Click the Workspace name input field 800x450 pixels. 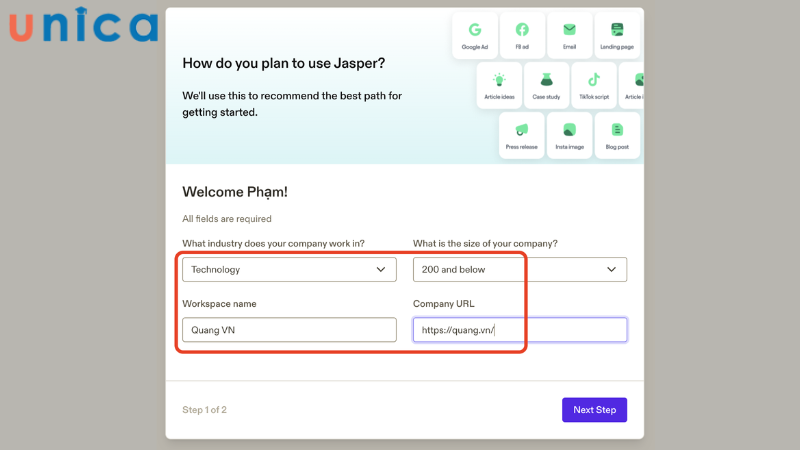289,330
